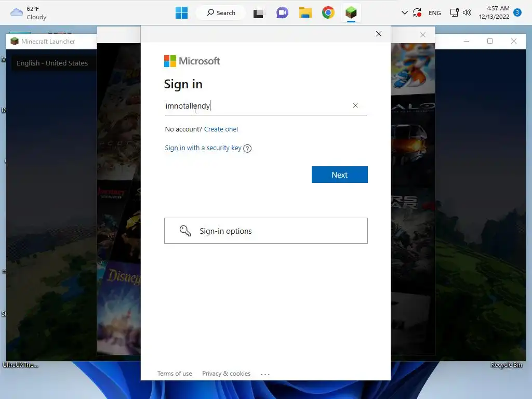Switch ENG input language indicator
Image resolution: width=532 pixels, height=399 pixels.
(x=435, y=13)
